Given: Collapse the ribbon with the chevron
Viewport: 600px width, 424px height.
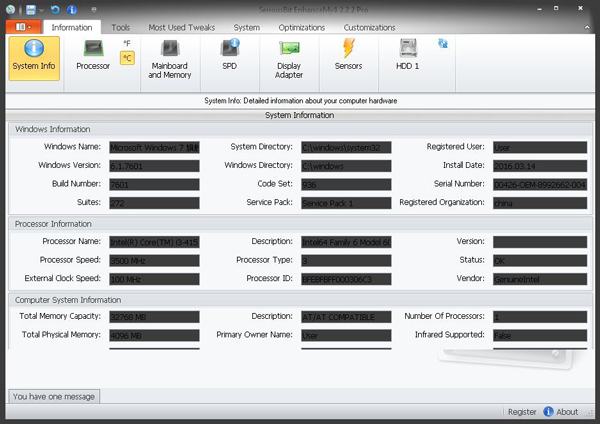Looking at the screenshot, I should point(587,27).
